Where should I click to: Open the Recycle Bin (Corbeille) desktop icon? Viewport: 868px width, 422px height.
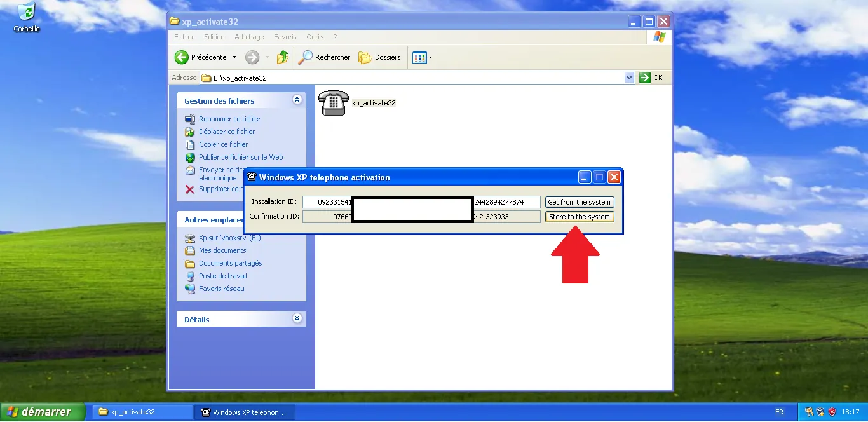point(27,13)
